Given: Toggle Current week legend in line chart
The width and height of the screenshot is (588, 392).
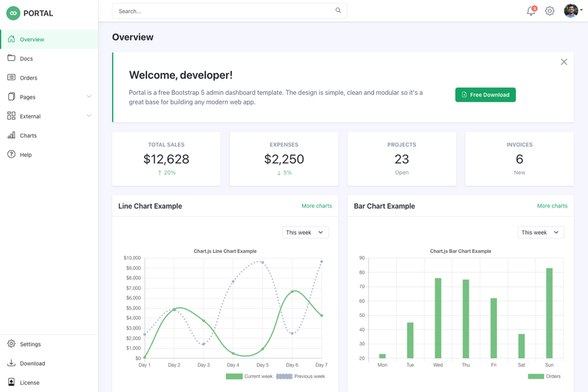Looking at the screenshot, I should click(249, 377).
